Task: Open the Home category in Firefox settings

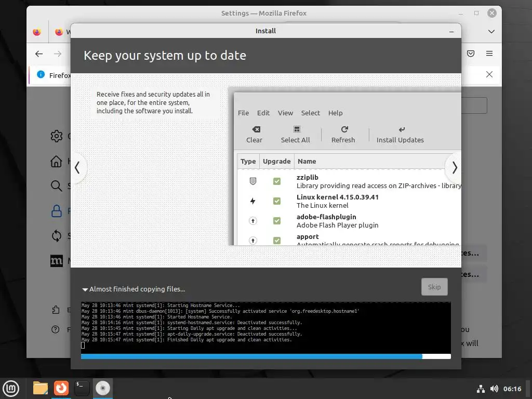Action: pyautogui.click(x=56, y=161)
